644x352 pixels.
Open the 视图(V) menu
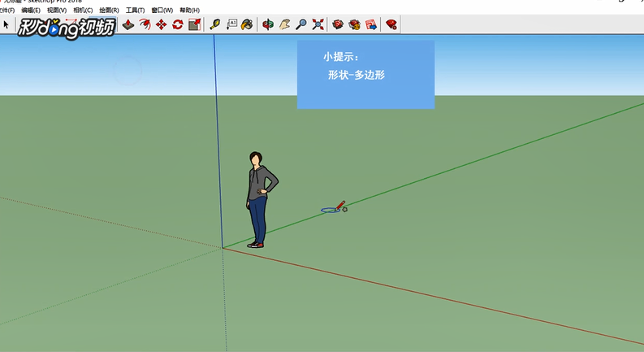57,11
